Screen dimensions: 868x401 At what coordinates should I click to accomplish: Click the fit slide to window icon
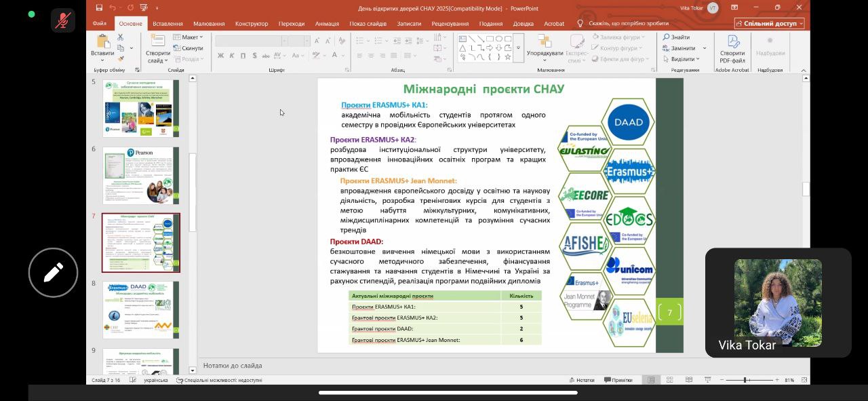pos(803,380)
